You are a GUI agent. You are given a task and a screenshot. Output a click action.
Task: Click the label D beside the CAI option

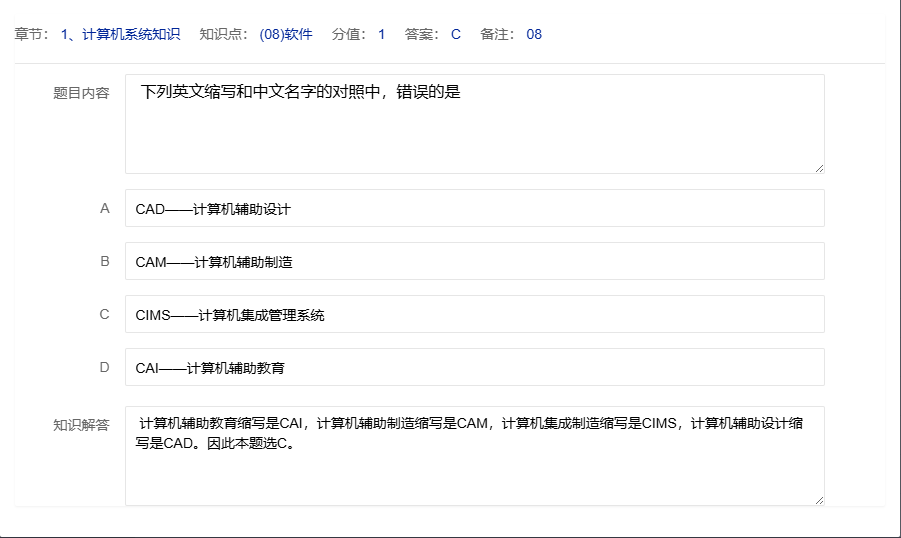[104, 367]
